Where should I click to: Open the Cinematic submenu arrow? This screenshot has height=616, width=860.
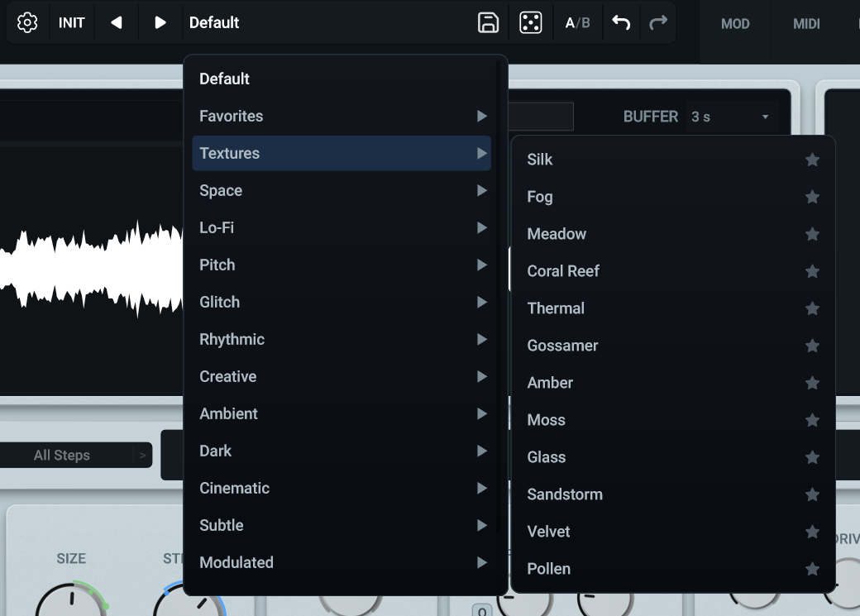click(481, 488)
